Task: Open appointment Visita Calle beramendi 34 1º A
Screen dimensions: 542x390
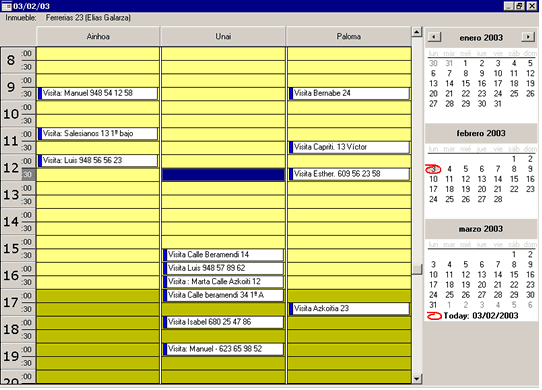Action: point(223,295)
